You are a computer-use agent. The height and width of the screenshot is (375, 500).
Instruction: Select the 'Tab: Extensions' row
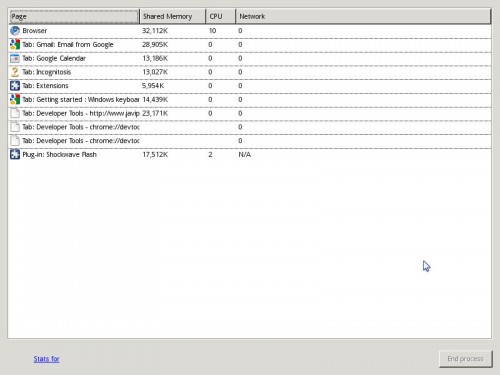click(250, 86)
